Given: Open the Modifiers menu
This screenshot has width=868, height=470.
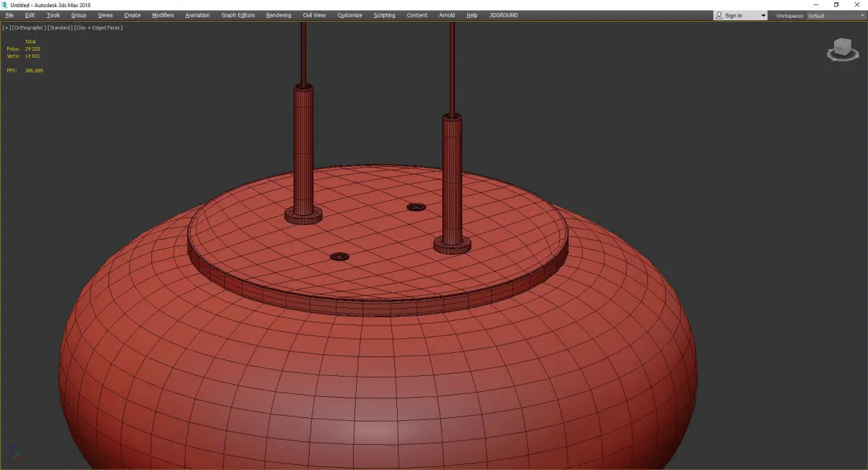Looking at the screenshot, I should pos(163,15).
